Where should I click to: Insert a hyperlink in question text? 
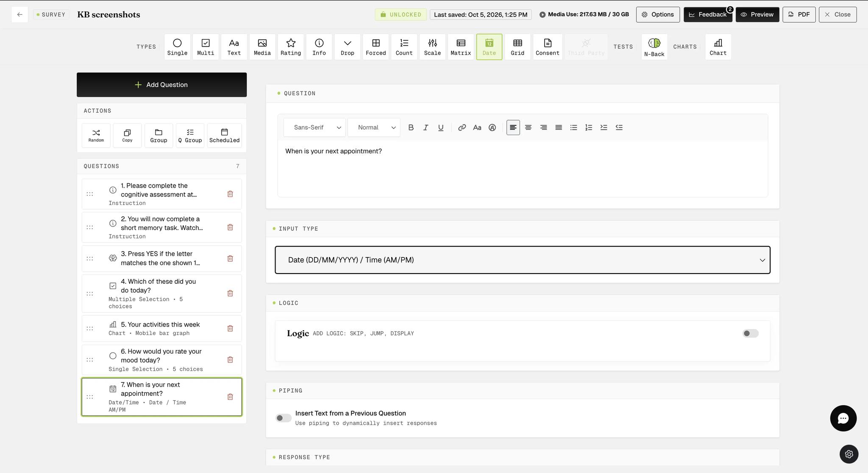pyautogui.click(x=462, y=127)
